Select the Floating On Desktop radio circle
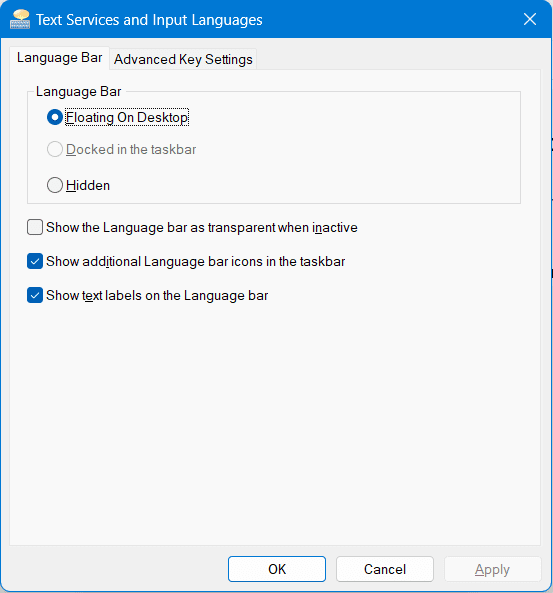The height and width of the screenshot is (593, 553). [55, 117]
